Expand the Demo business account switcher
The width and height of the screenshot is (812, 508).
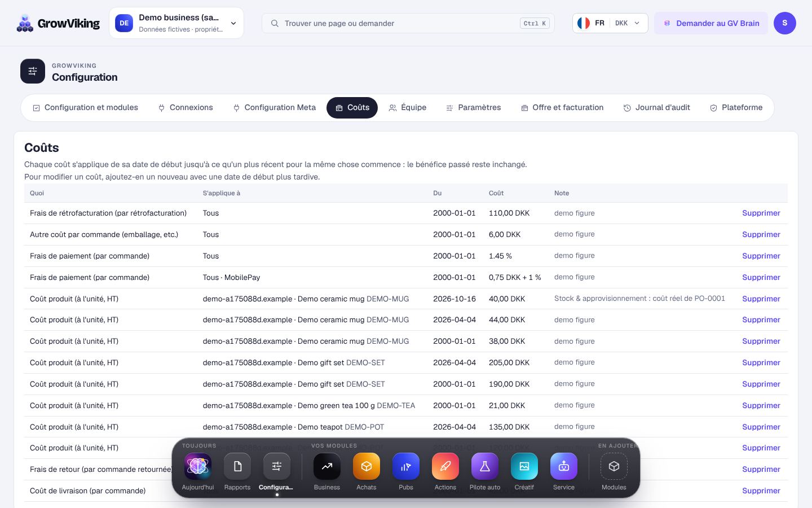(x=176, y=23)
